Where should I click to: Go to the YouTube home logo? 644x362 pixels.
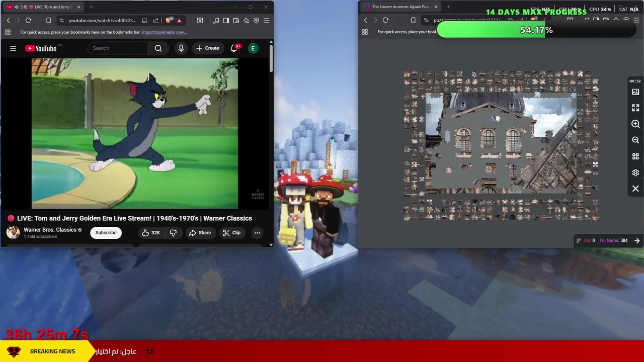click(41, 48)
